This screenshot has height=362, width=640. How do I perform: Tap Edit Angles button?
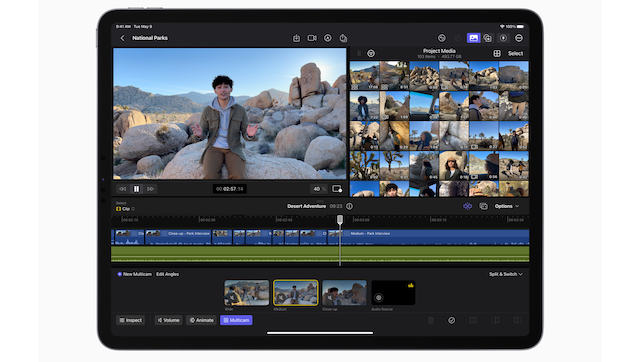point(167,274)
